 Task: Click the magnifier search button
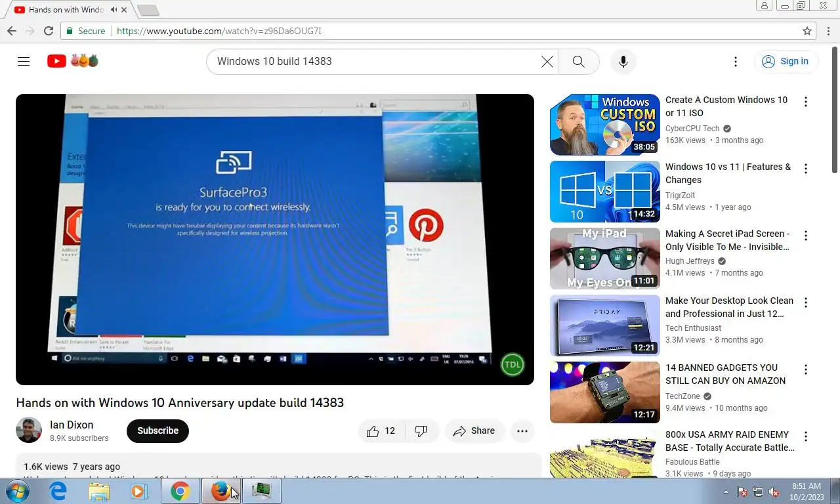tap(578, 61)
